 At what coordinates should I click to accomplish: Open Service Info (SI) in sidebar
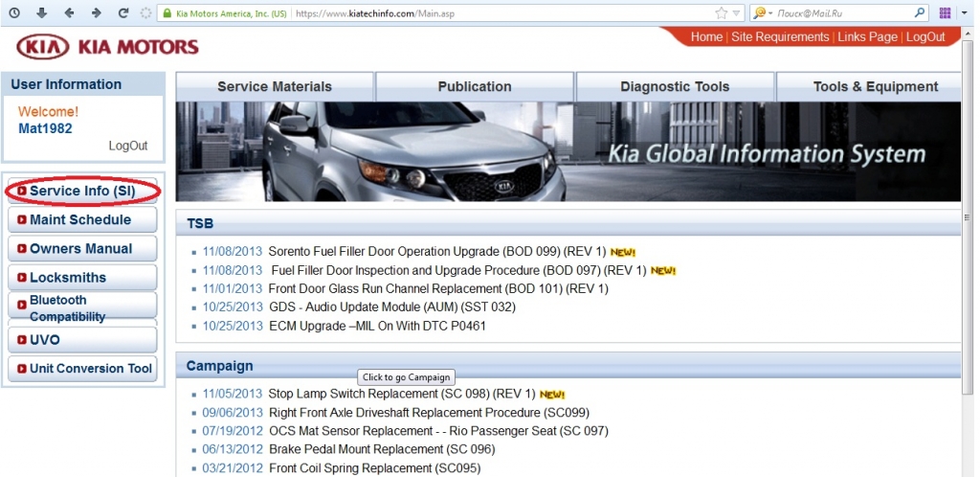tap(82, 192)
